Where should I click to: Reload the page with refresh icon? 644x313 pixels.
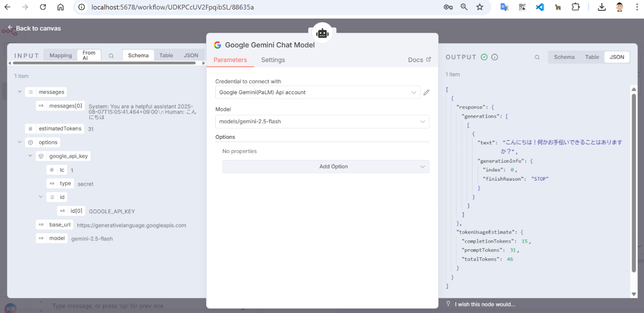coord(43,7)
